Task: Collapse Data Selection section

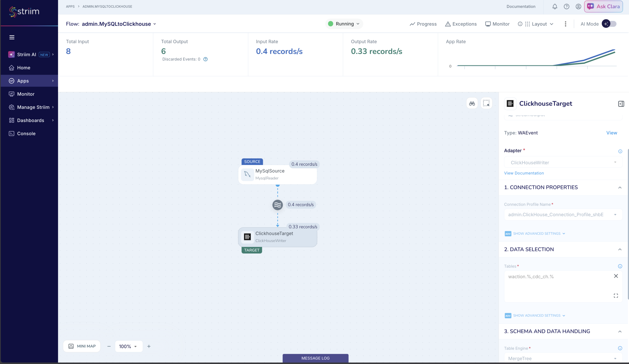Action: tap(619, 249)
